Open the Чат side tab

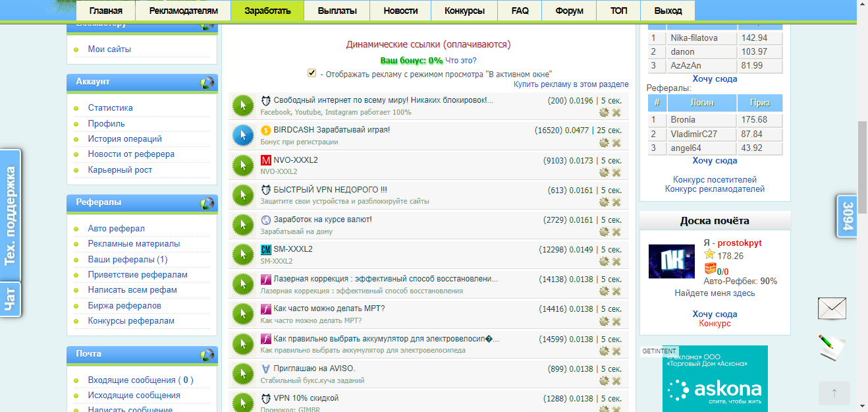pyautogui.click(x=10, y=300)
